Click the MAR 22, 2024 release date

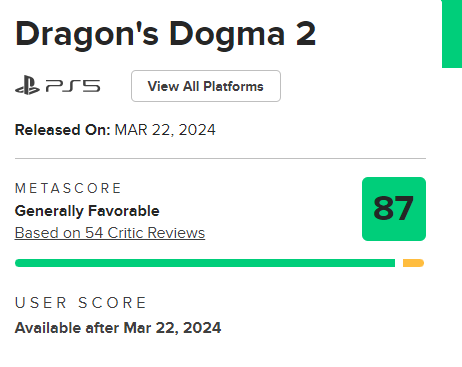(165, 130)
